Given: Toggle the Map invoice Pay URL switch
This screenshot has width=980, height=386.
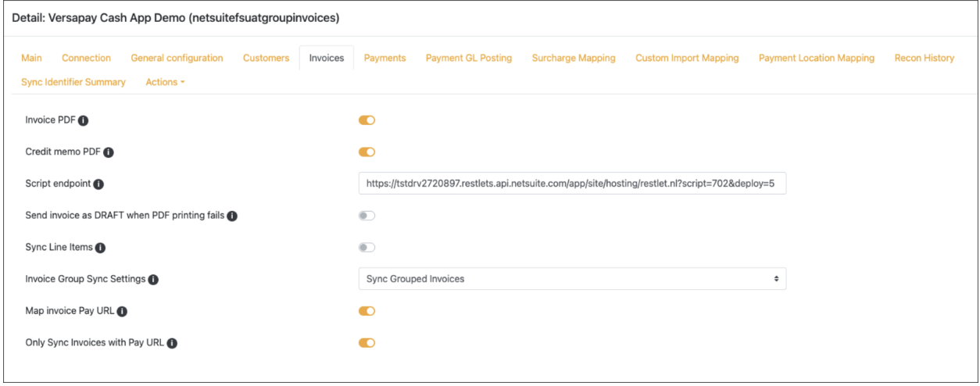Looking at the screenshot, I should (x=367, y=311).
